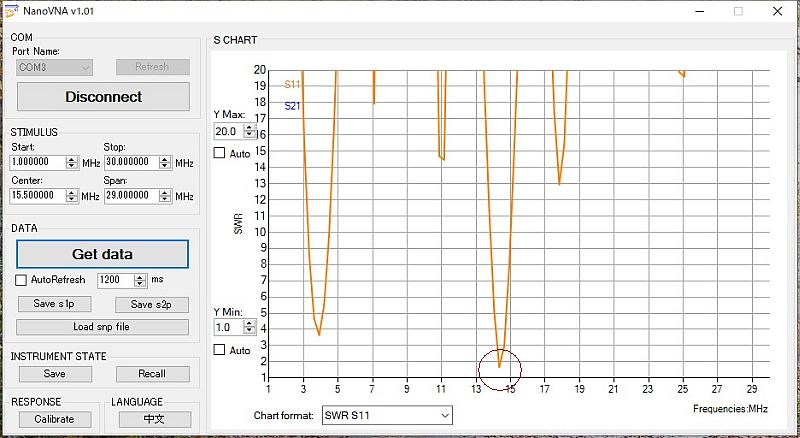Switch language with the 中文 button
The height and width of the screenshot is (438, 800).
click(154, 419)
